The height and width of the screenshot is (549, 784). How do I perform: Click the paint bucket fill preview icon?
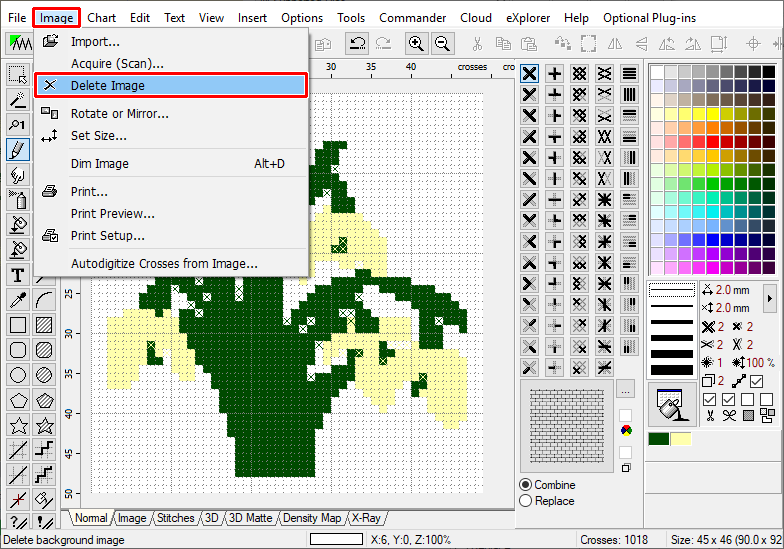pos(672,404)
